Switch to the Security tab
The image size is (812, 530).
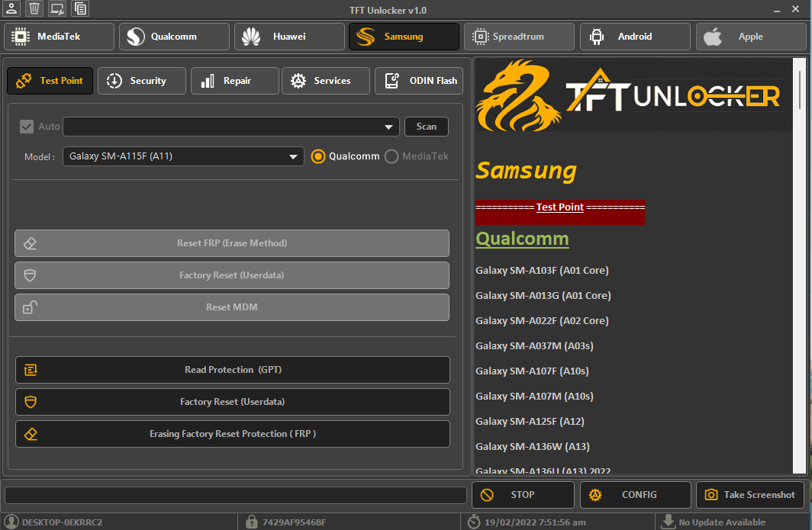click(142, 81)
